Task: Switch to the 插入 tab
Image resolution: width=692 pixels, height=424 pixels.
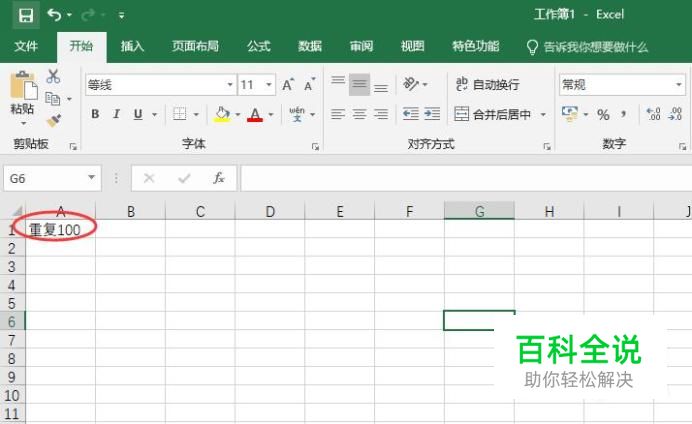Action: 132,46
